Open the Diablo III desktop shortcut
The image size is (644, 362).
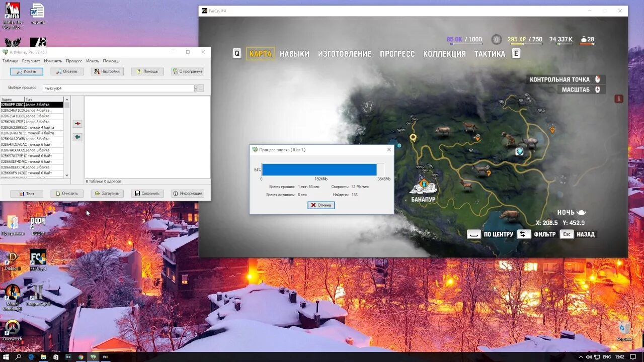[13, 260]
